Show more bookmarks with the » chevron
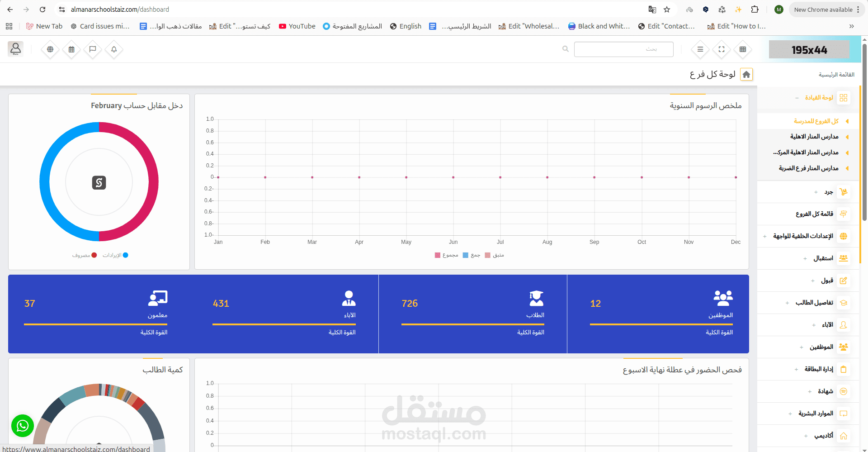868x452 pixels. (x=852, y=26)
